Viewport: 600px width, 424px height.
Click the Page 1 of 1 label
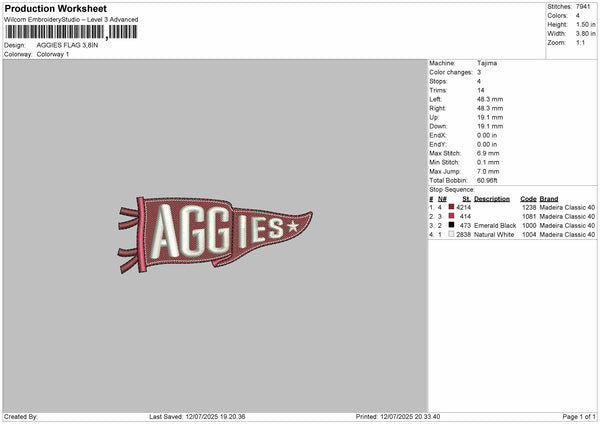click(579, 416)
